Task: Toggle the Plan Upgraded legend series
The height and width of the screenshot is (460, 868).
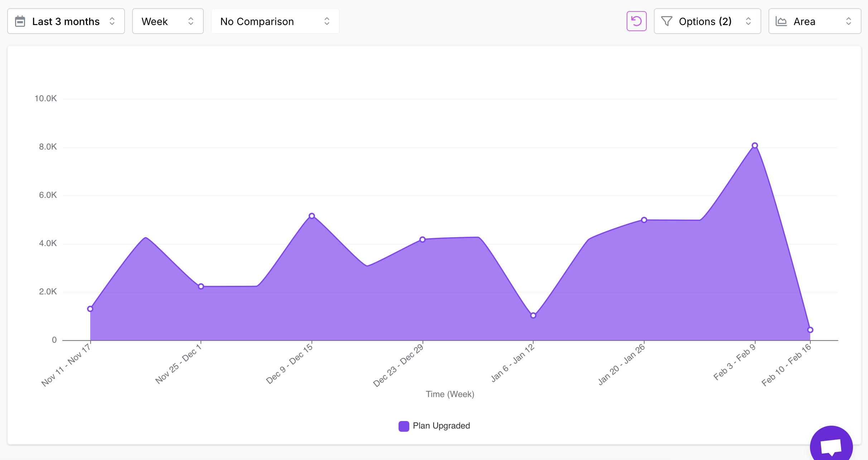Action: [441, 426]
